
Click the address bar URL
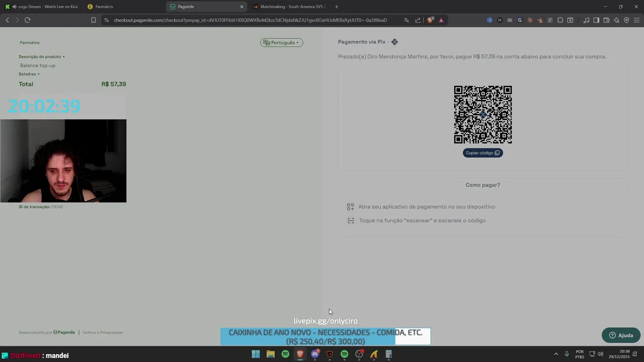(x=250, y=20)
